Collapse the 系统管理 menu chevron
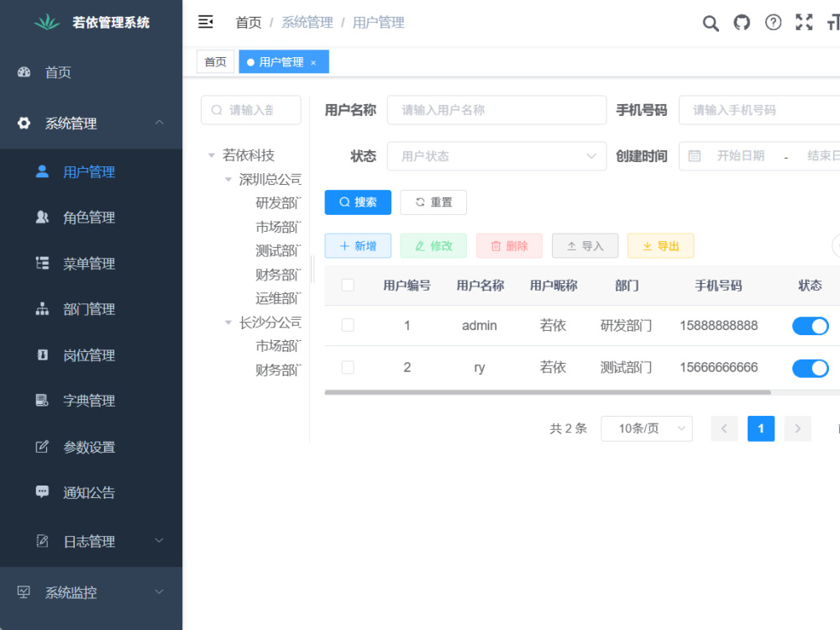The height and width of the screenshot is (630, 840). click(159, 123)
